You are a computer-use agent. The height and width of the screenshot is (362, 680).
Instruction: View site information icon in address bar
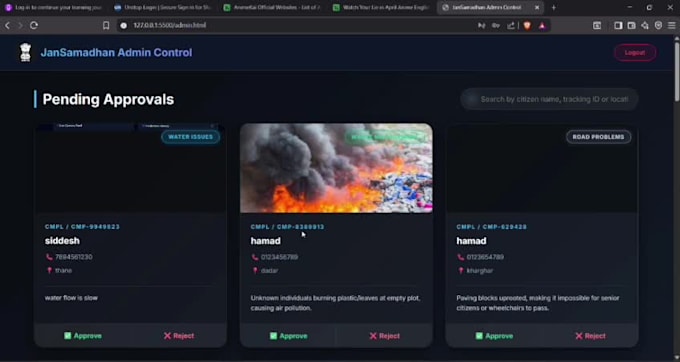(124, 26)
